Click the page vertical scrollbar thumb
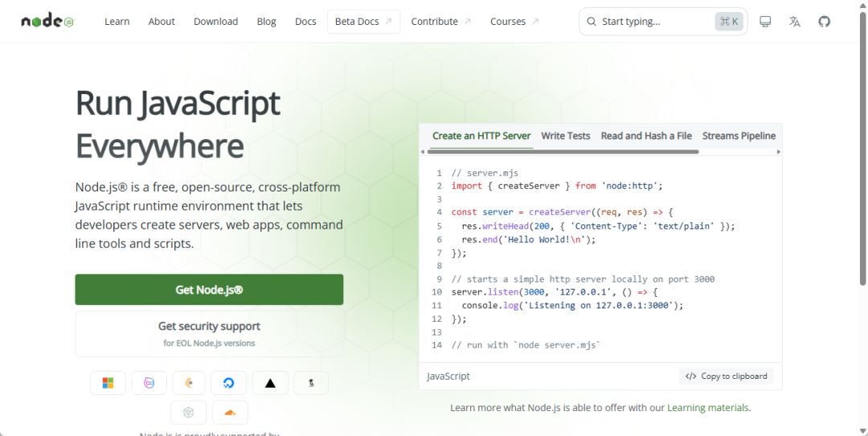868x436 pixels. coord(863,149)
